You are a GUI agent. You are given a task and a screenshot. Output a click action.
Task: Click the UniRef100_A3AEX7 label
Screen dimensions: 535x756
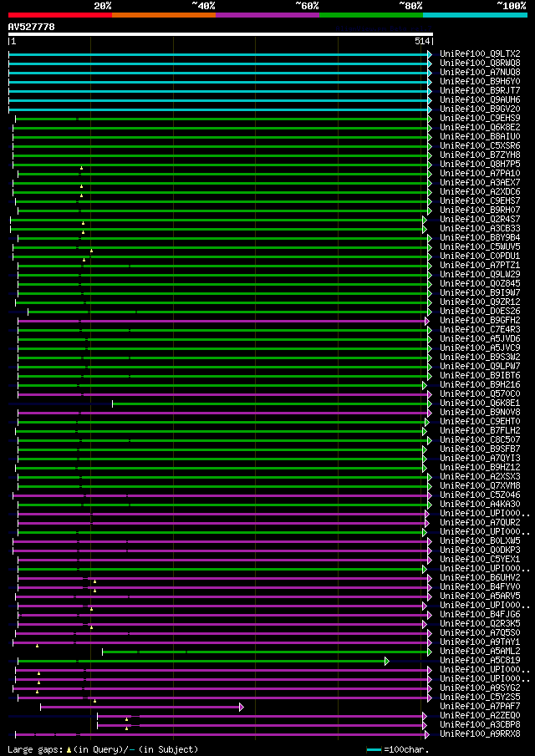[480, 182]
